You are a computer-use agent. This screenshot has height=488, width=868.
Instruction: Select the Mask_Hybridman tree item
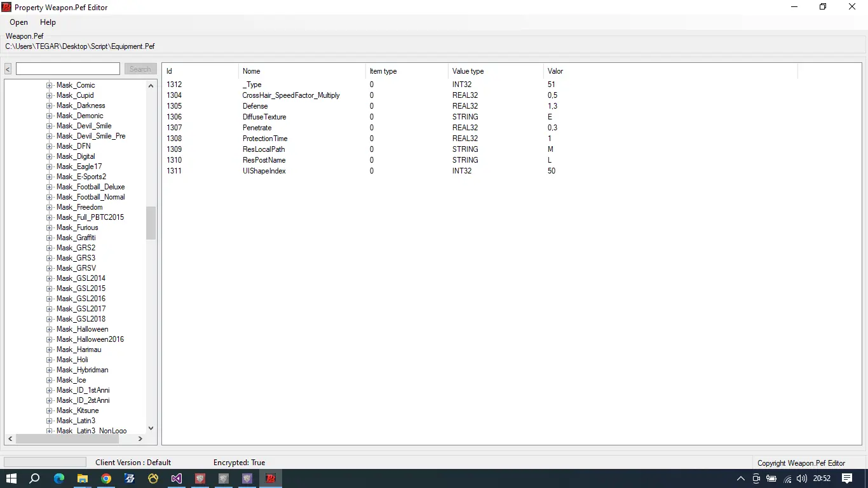point(82,370)
